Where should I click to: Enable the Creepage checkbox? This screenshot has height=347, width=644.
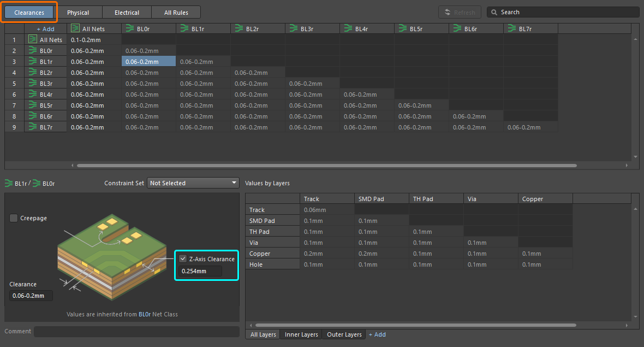click(14, 218)
